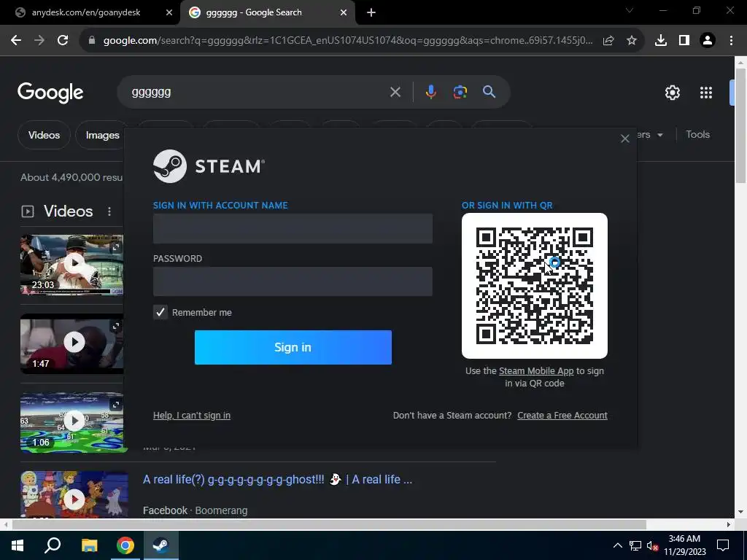Open the Chrome profile avatar
The width and height of the screenshot is (747, 560).
click(x=708, y=41)
